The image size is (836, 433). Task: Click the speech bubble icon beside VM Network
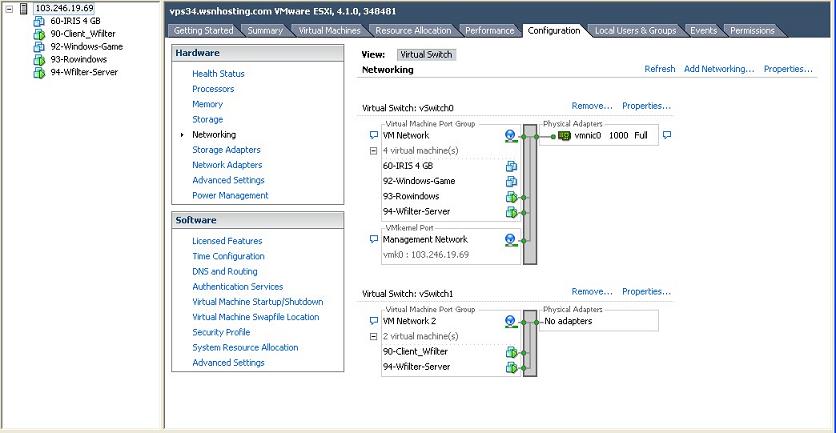374,135
